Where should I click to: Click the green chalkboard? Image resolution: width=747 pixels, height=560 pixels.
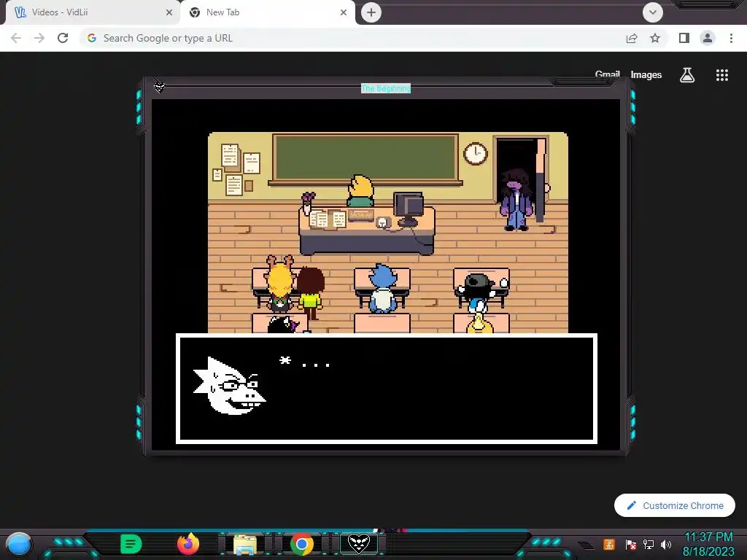click(365, 158)
